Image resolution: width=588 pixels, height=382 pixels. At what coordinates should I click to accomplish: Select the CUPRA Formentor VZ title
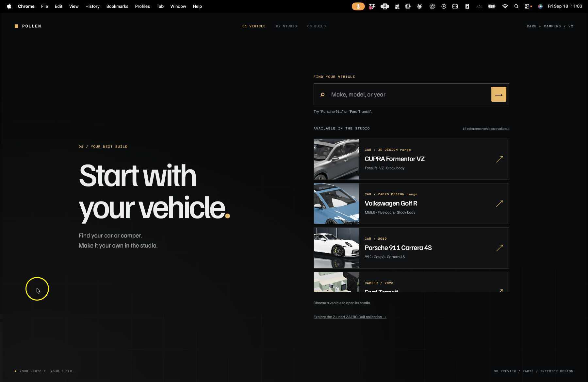pos(395,159)
